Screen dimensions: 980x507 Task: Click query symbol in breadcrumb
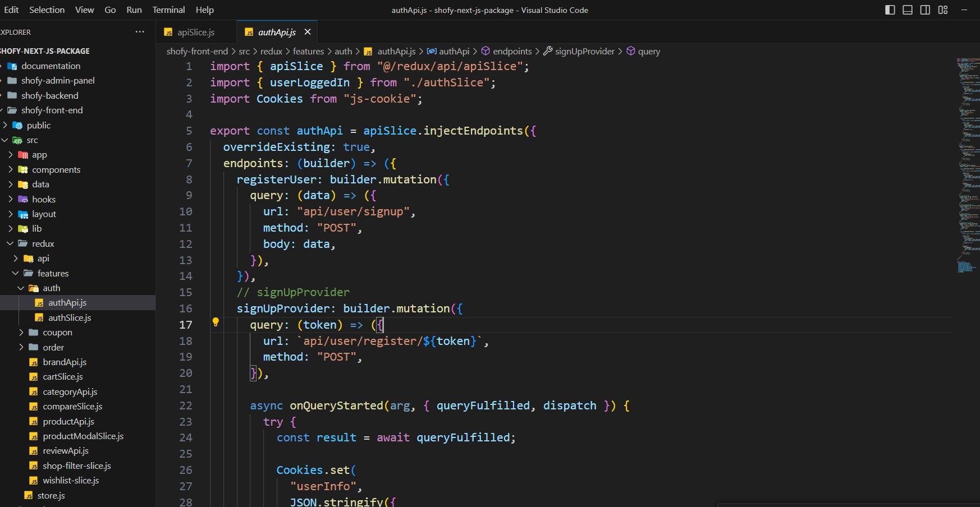tap(643, 51)
